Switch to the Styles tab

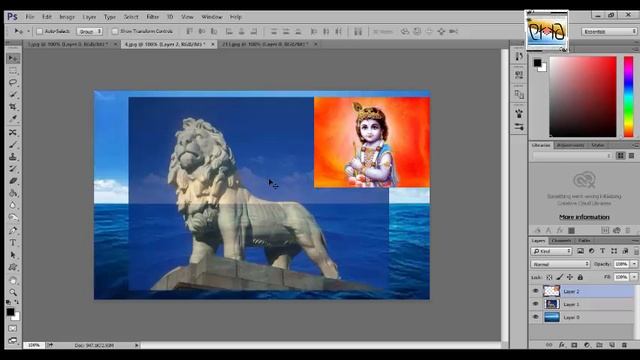coord(598,145)
